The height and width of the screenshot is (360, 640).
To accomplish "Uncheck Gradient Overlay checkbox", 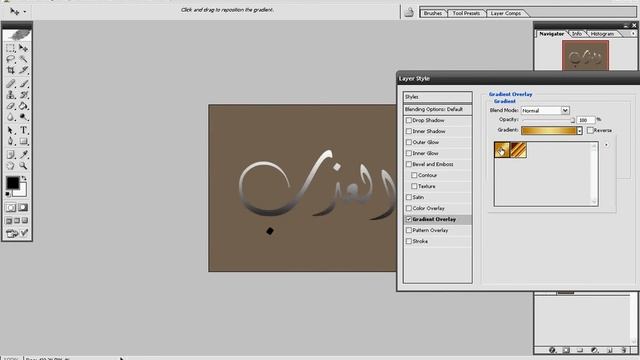I will tap(409, 220).
